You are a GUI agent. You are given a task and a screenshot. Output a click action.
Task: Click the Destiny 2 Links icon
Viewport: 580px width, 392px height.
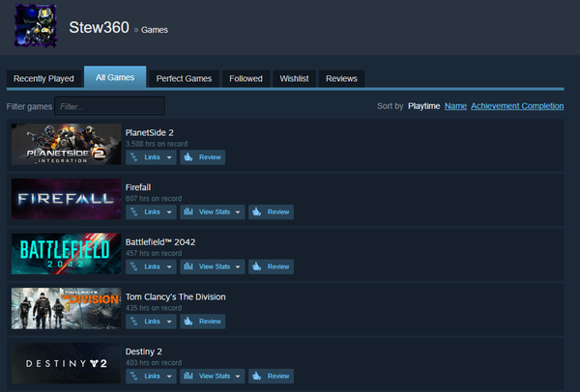tap(134, 376)
